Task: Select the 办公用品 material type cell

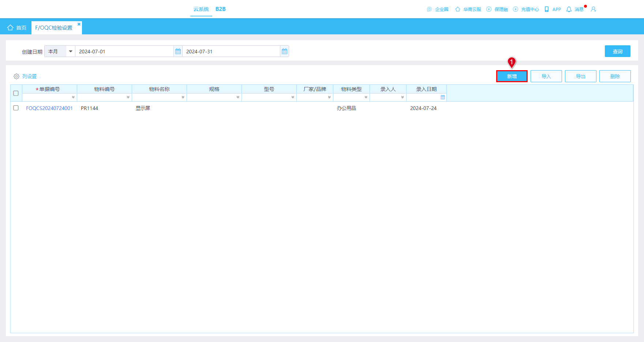Action: click(347, 108)
